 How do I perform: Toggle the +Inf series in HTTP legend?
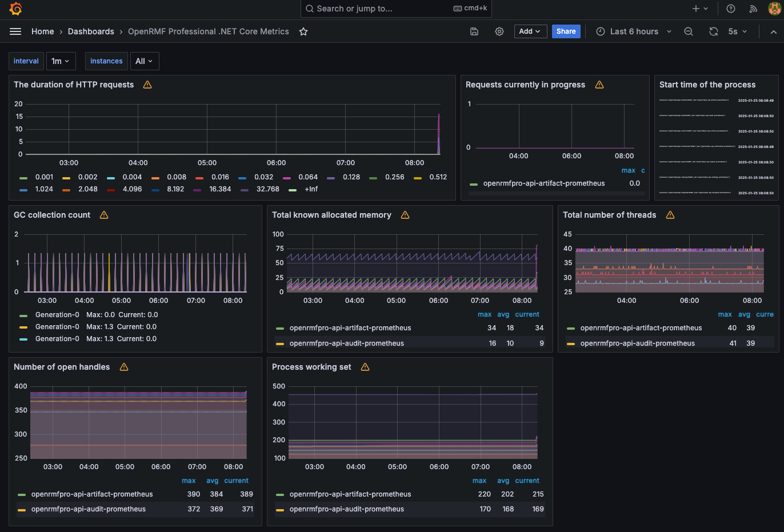pos(311,189)
